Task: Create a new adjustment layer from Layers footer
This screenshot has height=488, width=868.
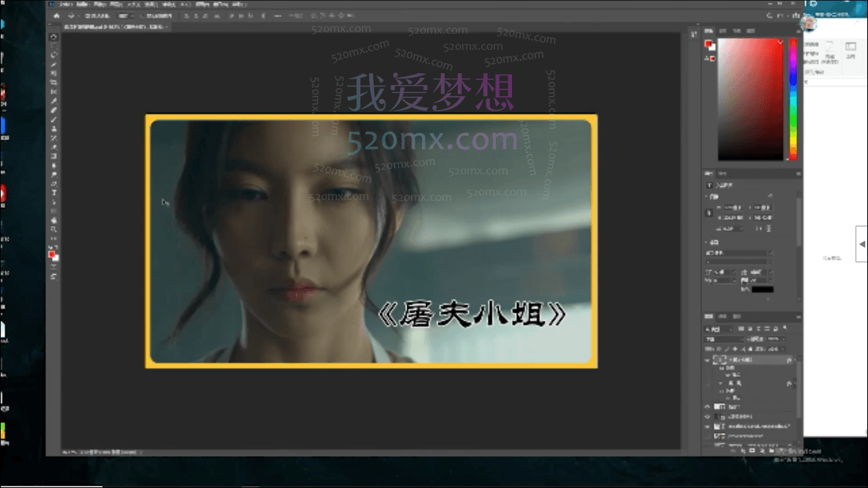Action: point(761,451)
